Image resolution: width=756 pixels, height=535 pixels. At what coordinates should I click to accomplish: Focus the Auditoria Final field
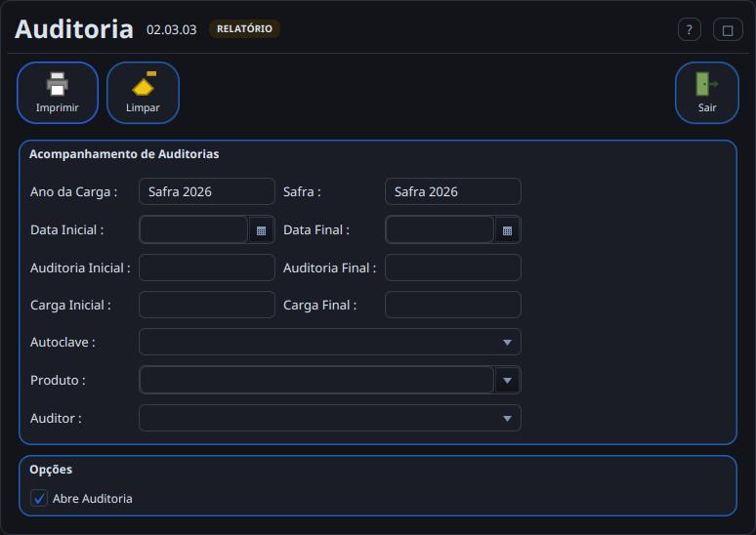coord(453,267)
